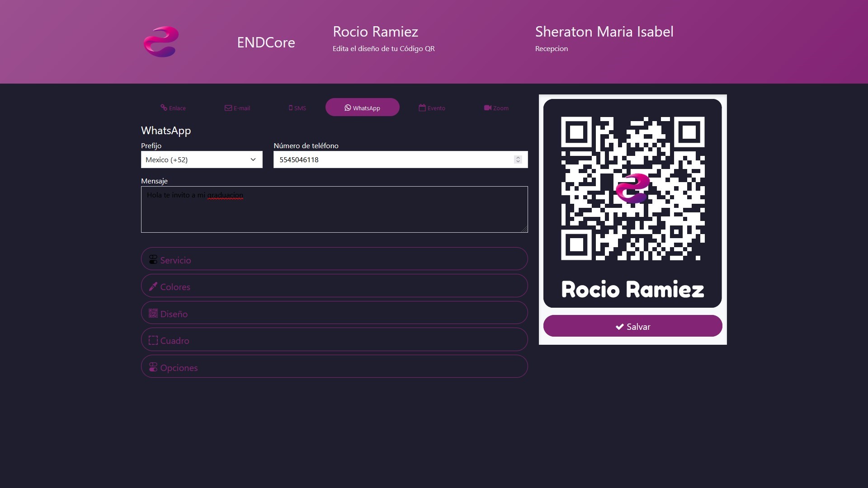Click the Prefijo field label
The image size is (868, 488).
(151, 145)
